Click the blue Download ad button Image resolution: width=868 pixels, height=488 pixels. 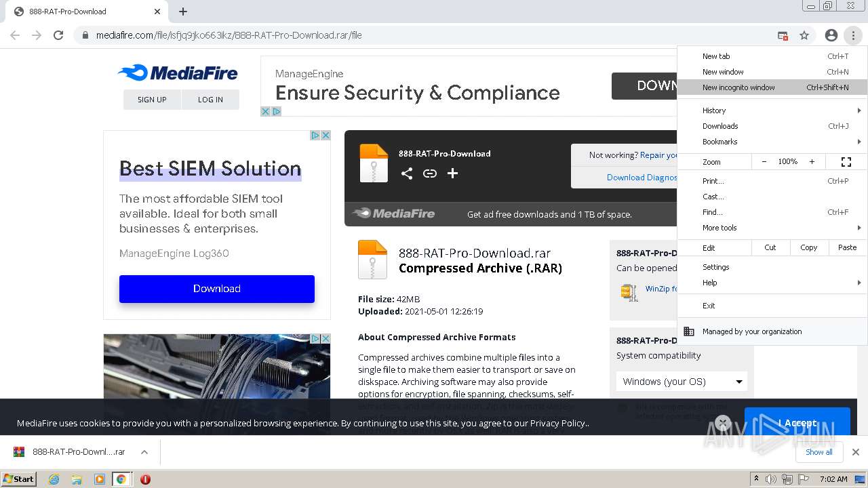tap(217, 289)
